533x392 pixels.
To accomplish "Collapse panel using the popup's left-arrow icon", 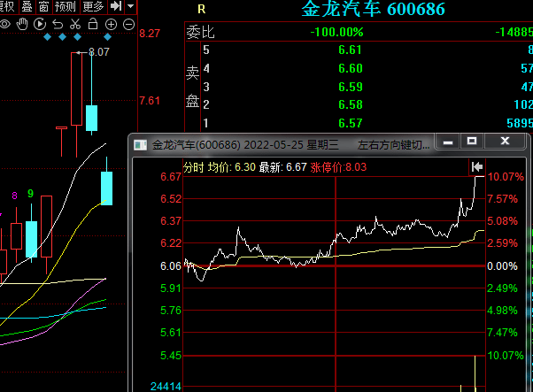I will 477,166.
